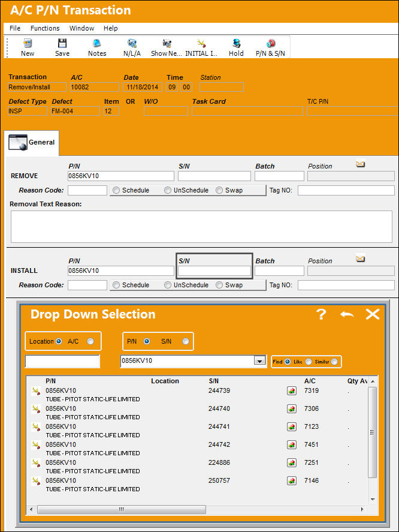Viewport: 399px width, 532px height.
Task: Click the W/O input field
Action: 166,112
